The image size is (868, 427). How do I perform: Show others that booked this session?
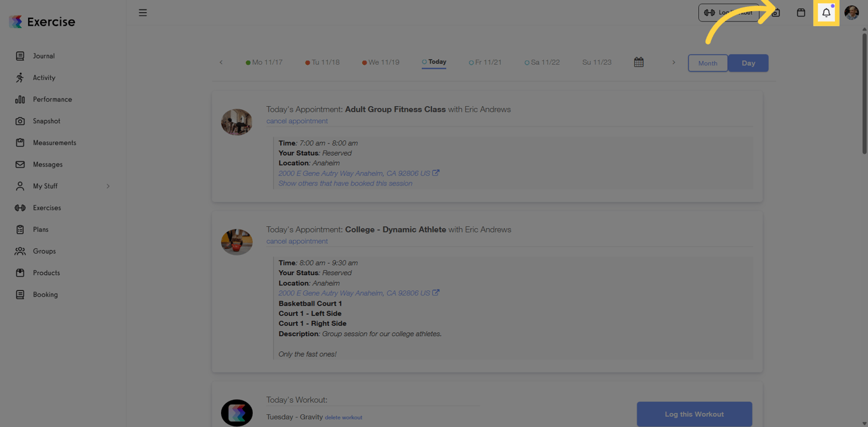(346, 183)
